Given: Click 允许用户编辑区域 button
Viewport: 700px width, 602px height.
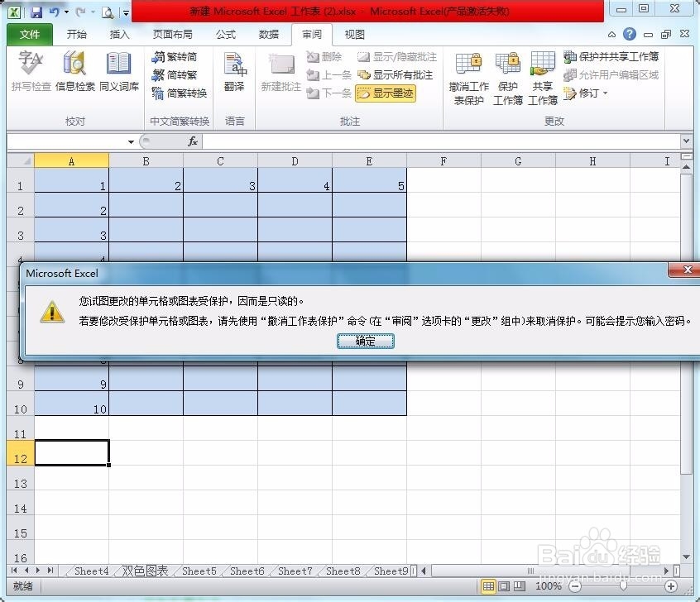Looking at the screenshot, I should [x=611, y=75].
